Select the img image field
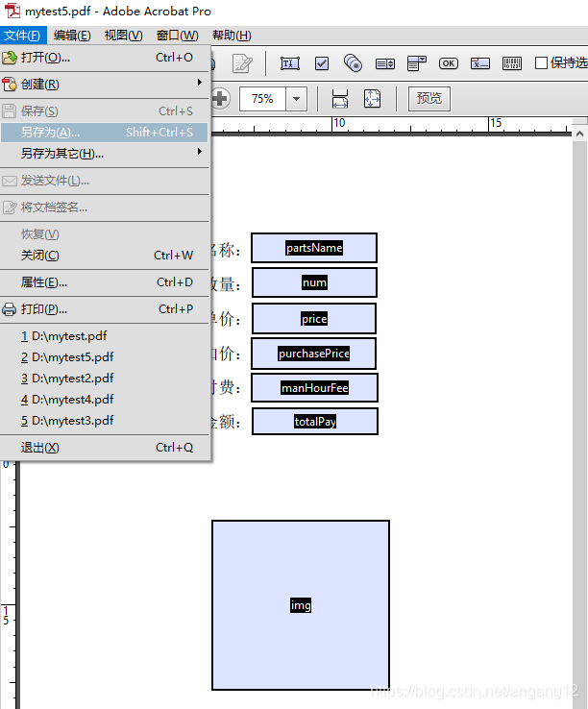Screen dimensions: 588x709 click(301, 605)
